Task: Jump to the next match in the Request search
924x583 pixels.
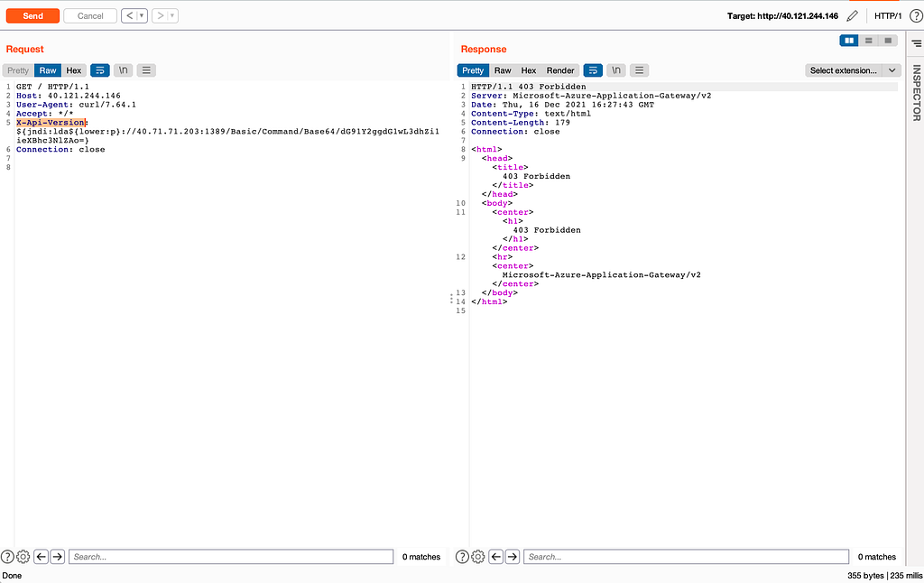Action: click(x=57, y=557)
